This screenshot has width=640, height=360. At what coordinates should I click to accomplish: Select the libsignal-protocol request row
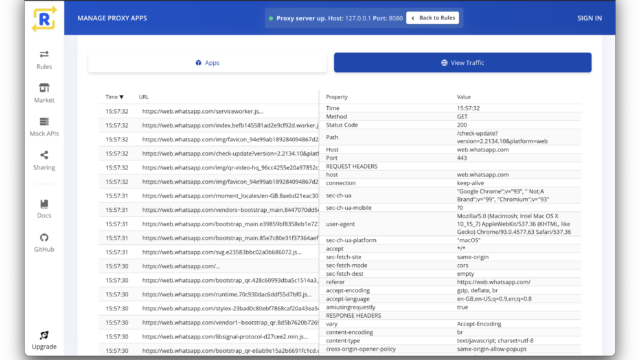pyautogui.click(x=209, y=336)
